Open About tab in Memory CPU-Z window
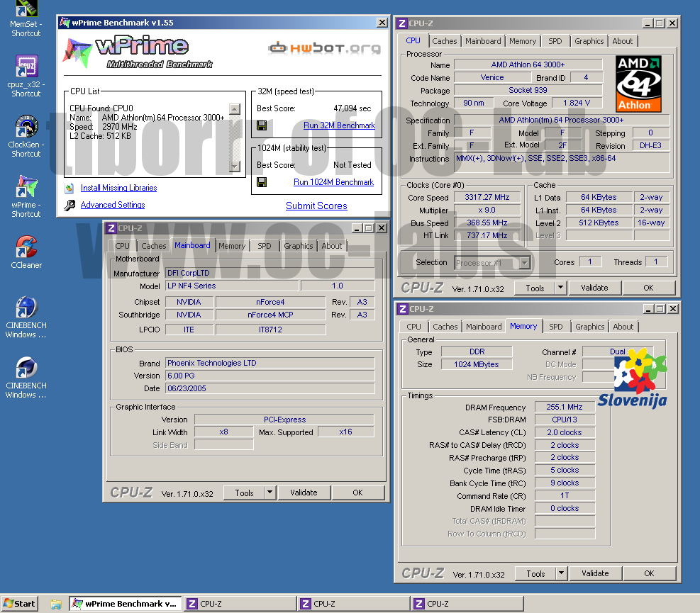This screenshot has height=613, width=700. pyautogui.click(x=623, y=327)
